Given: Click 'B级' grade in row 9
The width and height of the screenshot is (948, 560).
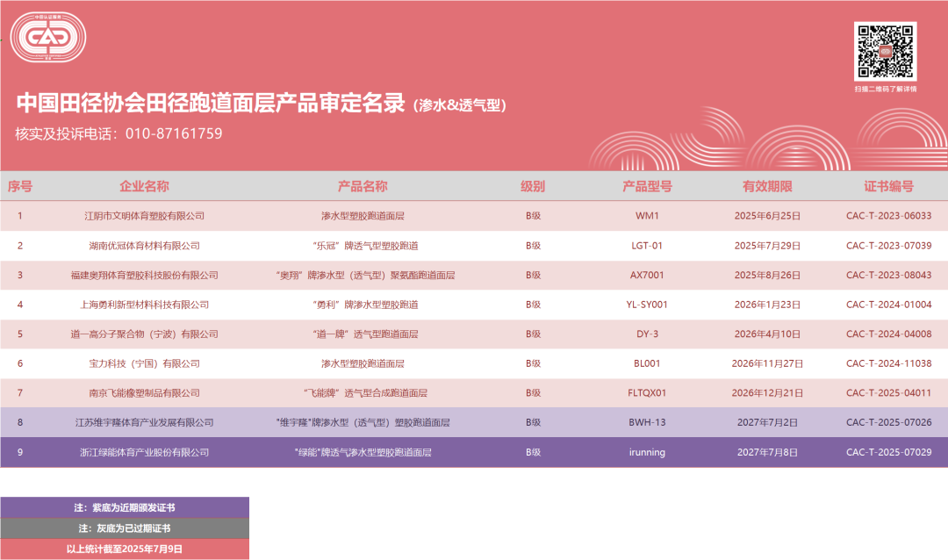Looking at the screenshot, I should (533, 452).
